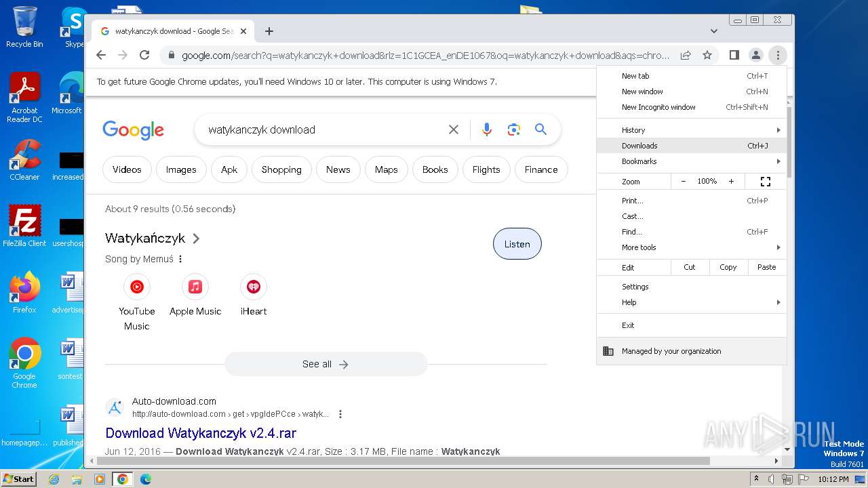Search by image with Google Lens icon

513,129
